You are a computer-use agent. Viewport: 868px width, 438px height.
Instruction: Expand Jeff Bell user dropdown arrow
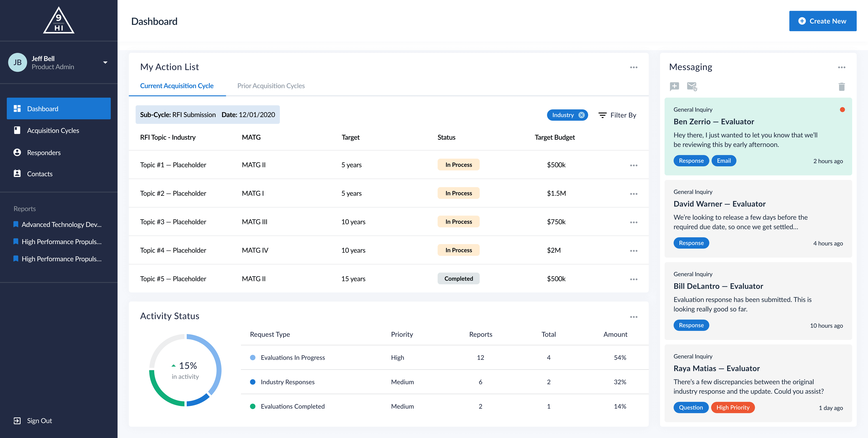[x=105, y=63]
